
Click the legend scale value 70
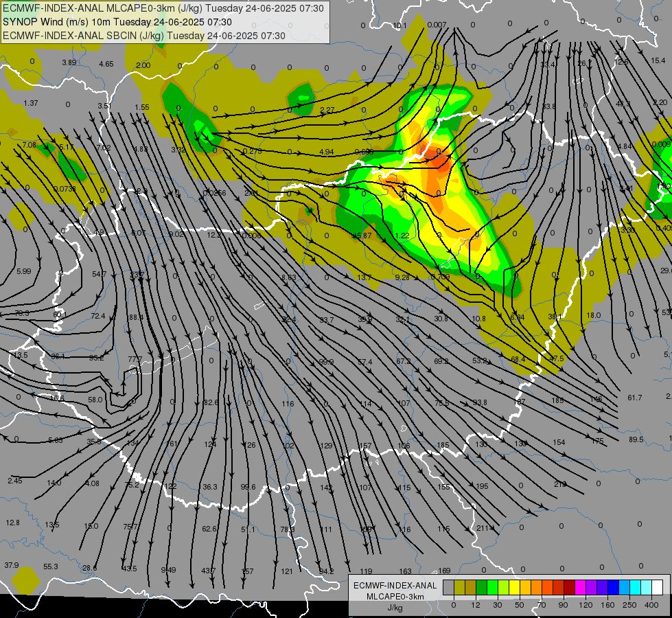click(542, 605)
